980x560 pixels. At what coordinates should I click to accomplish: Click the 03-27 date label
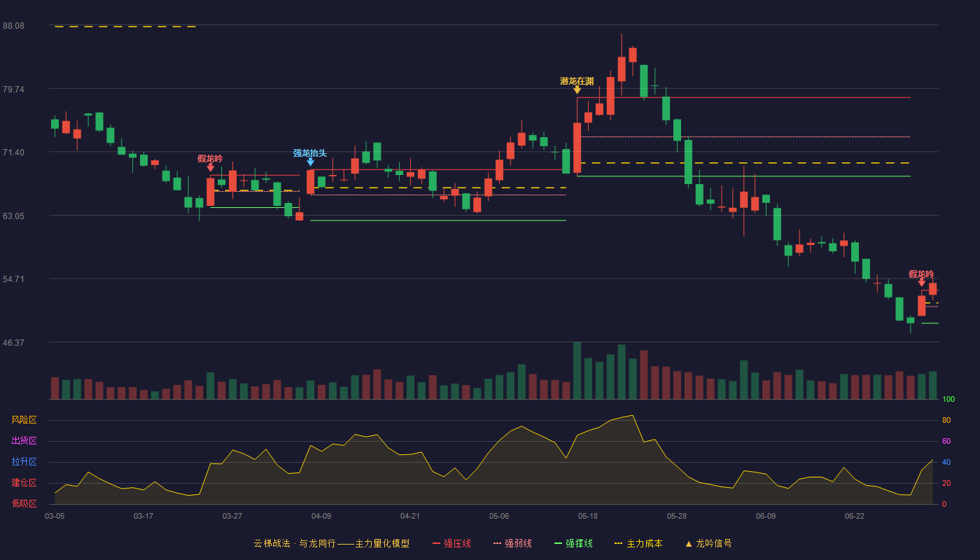point(232,516)
